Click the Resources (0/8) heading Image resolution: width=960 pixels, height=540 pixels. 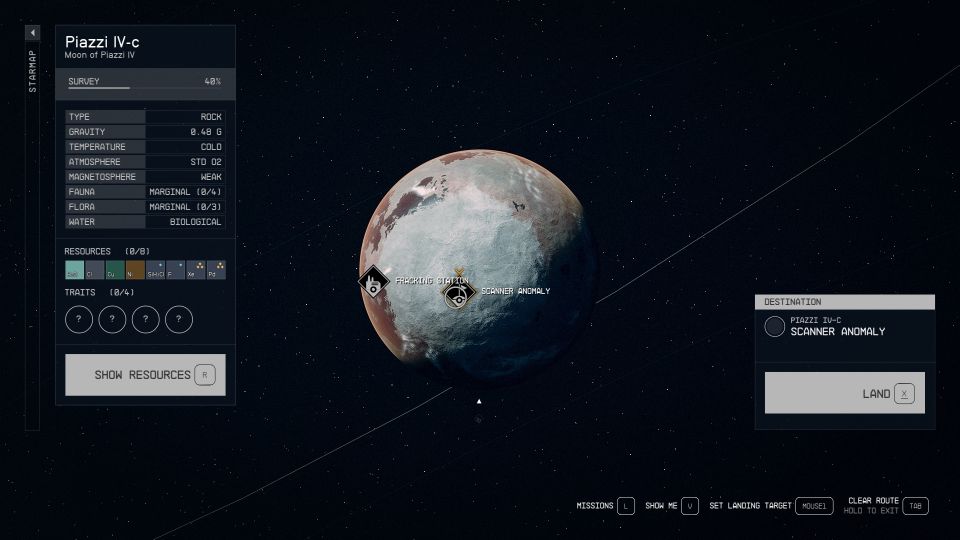tap(107, 252)
